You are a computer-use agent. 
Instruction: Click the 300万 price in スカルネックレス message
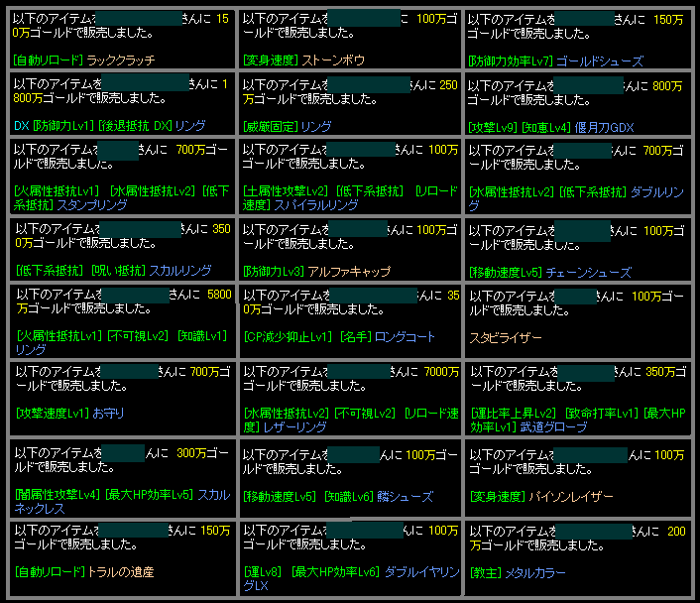[x=191, y=453]
